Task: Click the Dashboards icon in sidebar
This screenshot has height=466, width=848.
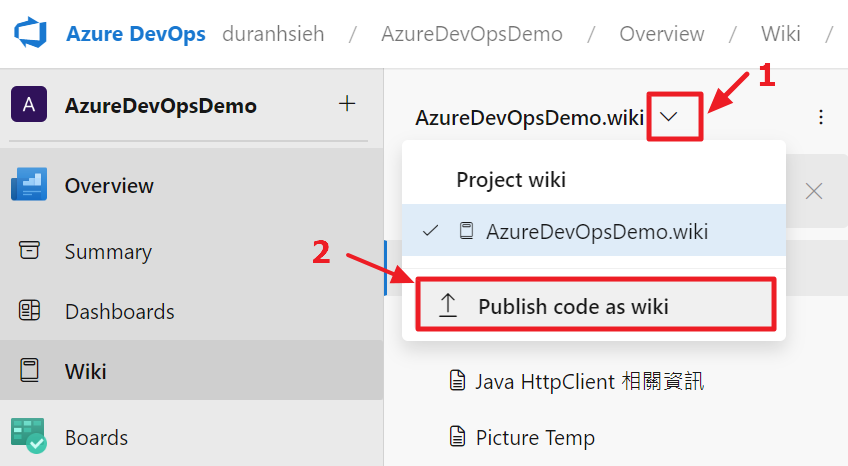Action: pyautogui.click(x=29, y=310)
